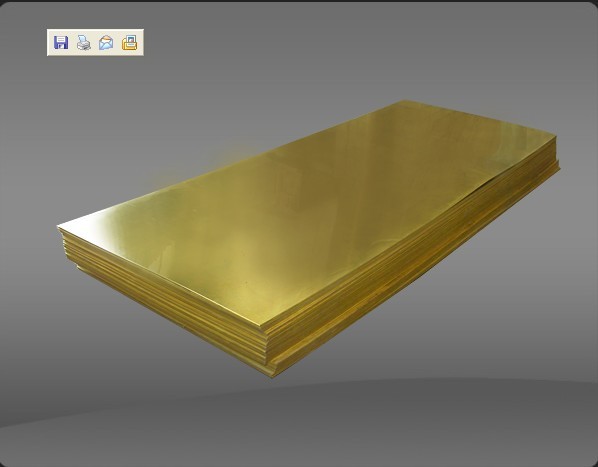
Task: Send this image by e-mail envelope icon
Action: coord(106,42)
